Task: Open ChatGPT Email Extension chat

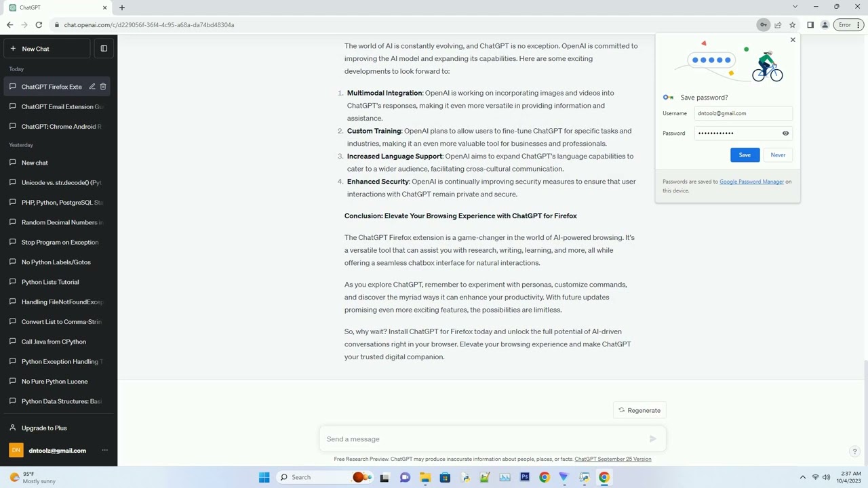Action: pyautogui.click(x=58, y=106)
